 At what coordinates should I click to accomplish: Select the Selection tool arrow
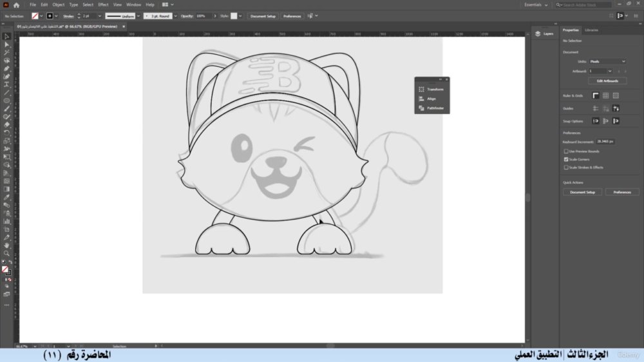6,37
